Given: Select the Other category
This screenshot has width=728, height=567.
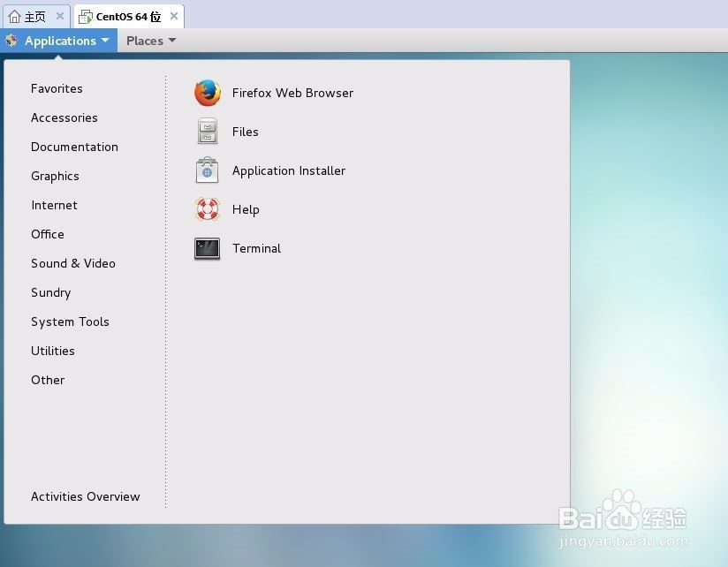Looking at the screenshot, I should pos(48,380).
